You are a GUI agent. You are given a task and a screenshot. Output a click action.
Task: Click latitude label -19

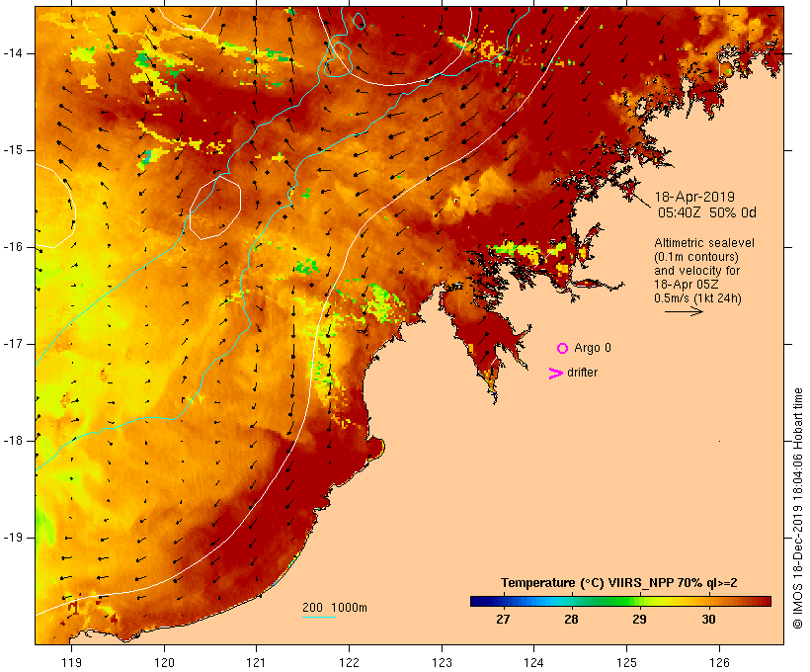tap(13, 538)
